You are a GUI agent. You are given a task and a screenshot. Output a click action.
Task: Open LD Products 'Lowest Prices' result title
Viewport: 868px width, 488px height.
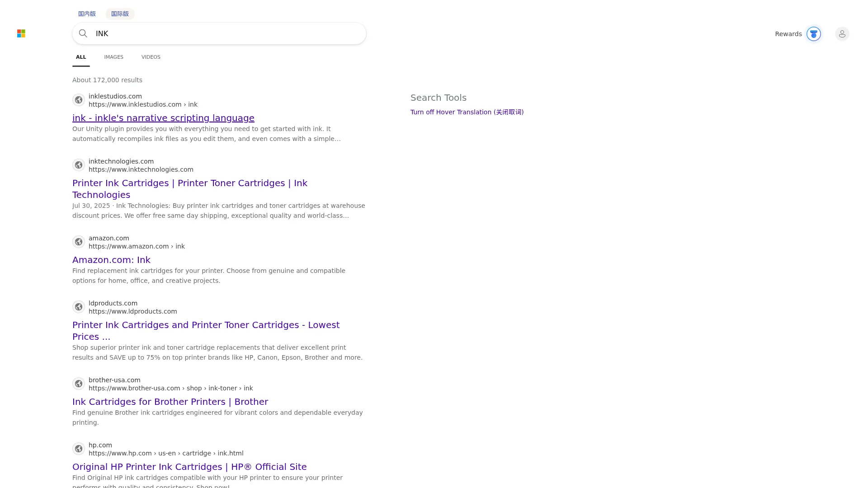(x=206, y=331)
